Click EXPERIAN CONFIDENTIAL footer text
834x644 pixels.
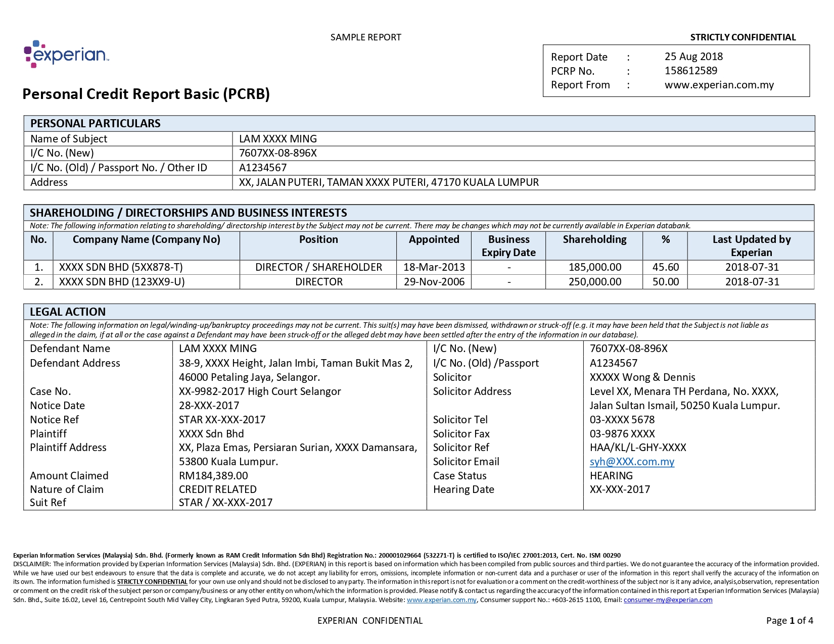[x=370, y=621]
